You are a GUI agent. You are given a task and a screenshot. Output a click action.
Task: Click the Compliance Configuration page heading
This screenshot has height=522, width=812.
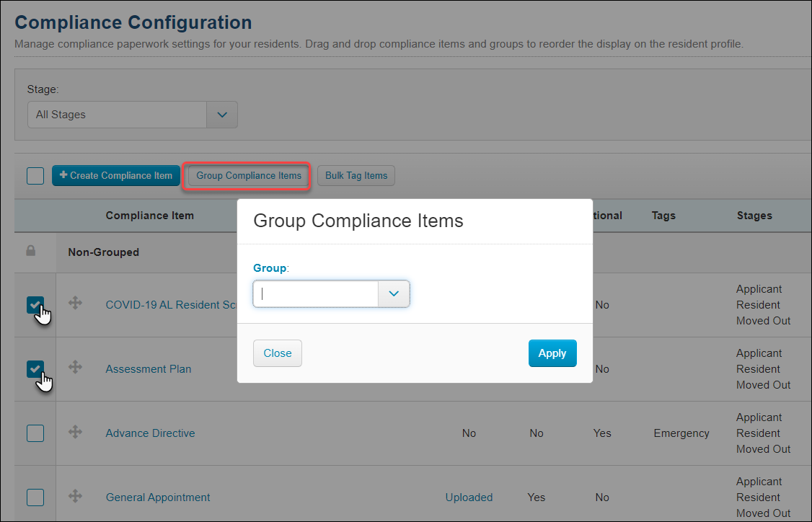(x=133, y=22)
